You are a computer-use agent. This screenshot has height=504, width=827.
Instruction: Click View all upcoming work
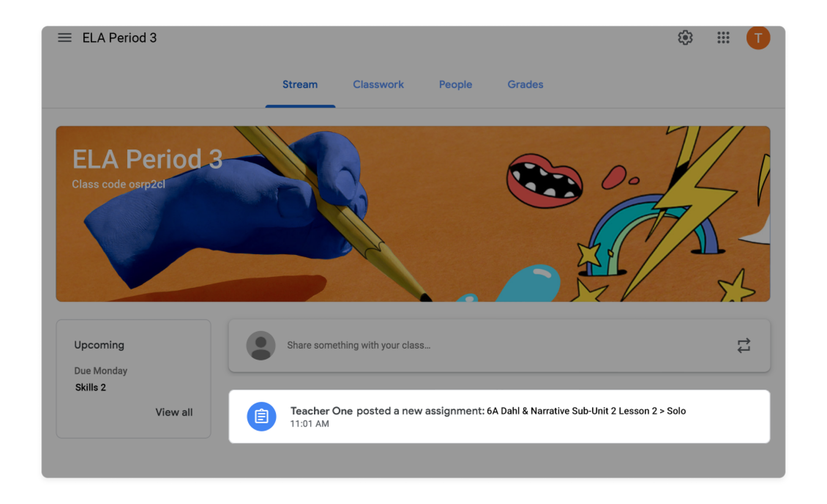click(x=174, y=412)
